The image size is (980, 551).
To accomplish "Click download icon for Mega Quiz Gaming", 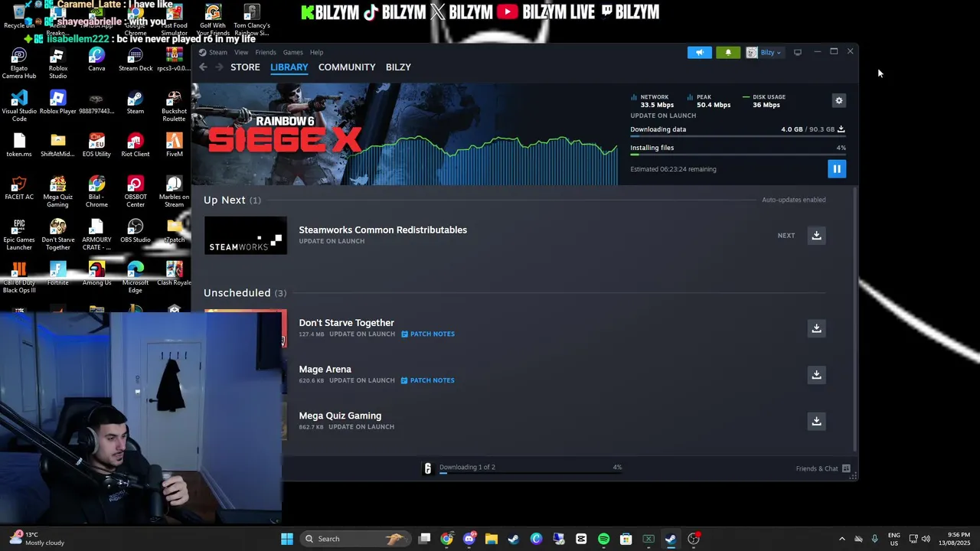I will [816, 422].
